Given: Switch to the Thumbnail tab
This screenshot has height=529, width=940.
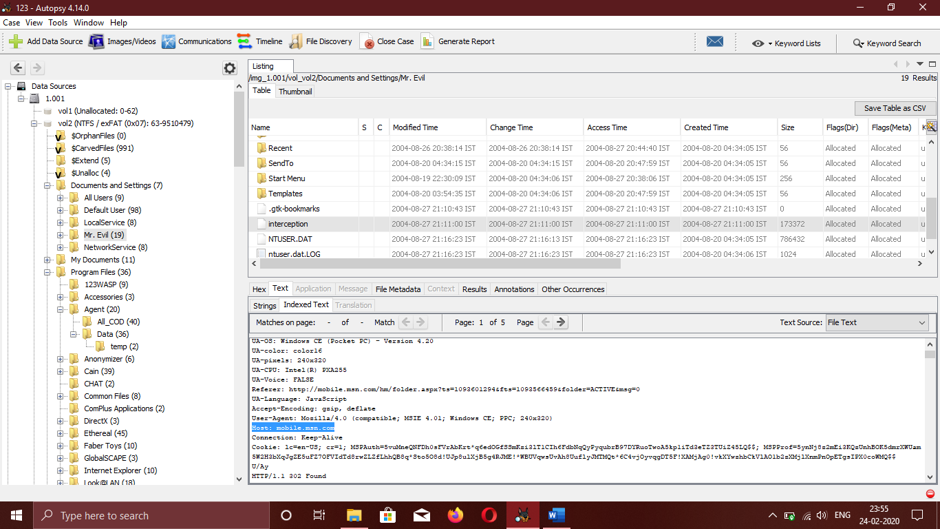Looking at the screenshot, I should (295, 91).
